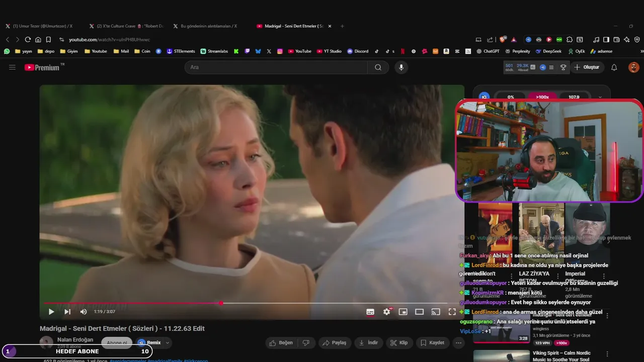Open Twitch bookmark icon
This screenshot has width=644, height=362.
click(x=247, y=51)
